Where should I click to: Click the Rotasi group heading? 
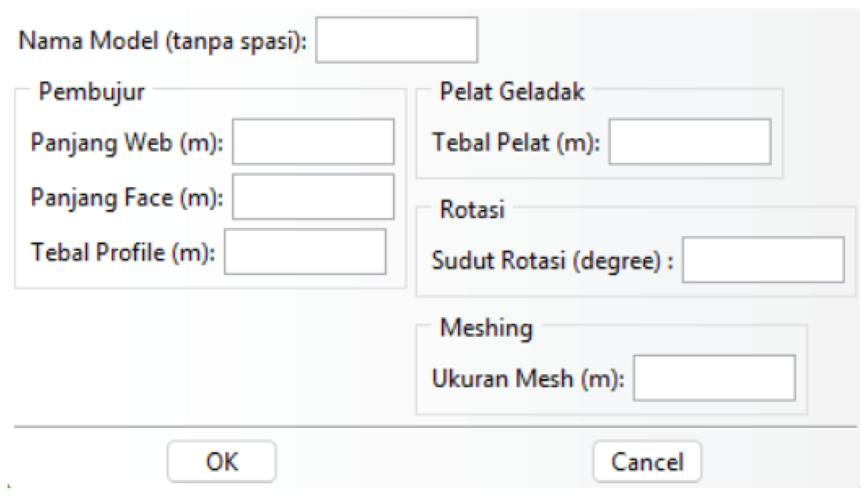click(x=472, y=209)
